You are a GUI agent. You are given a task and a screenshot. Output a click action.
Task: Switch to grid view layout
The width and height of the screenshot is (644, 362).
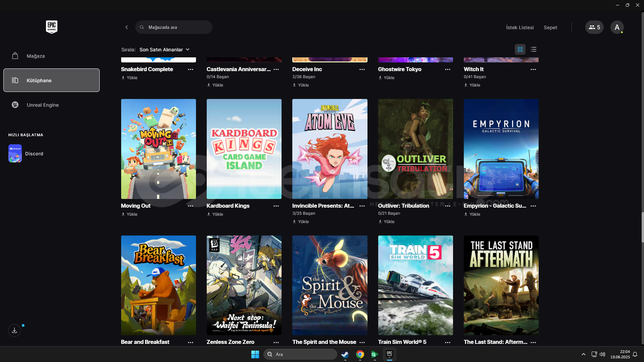point(520,49)
